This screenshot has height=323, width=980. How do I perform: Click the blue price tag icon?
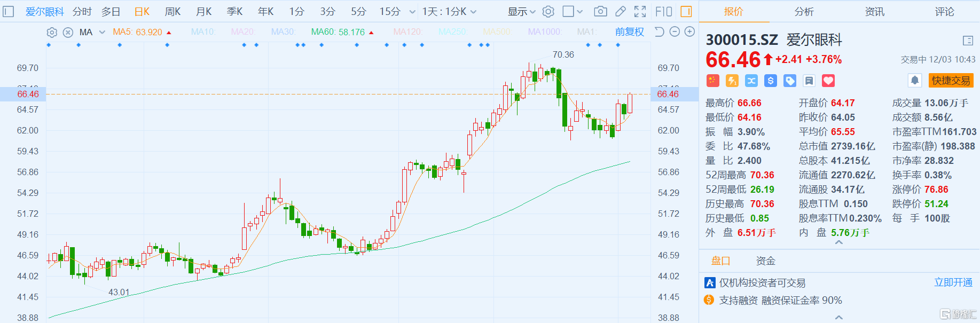[790, 81]
